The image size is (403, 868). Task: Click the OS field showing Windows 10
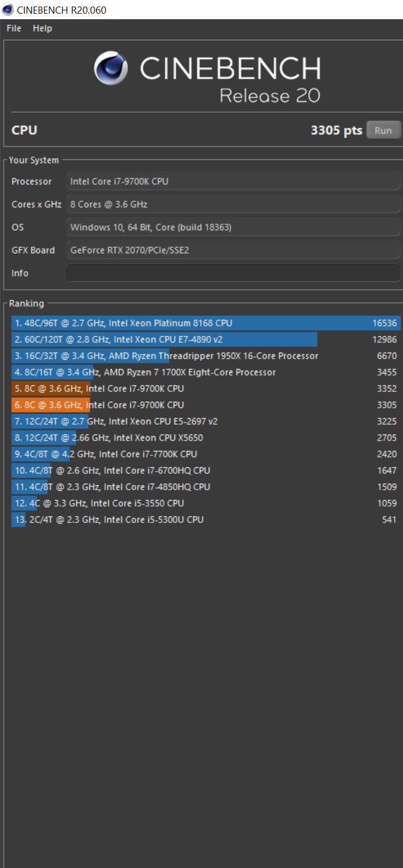tap(233, 227)
